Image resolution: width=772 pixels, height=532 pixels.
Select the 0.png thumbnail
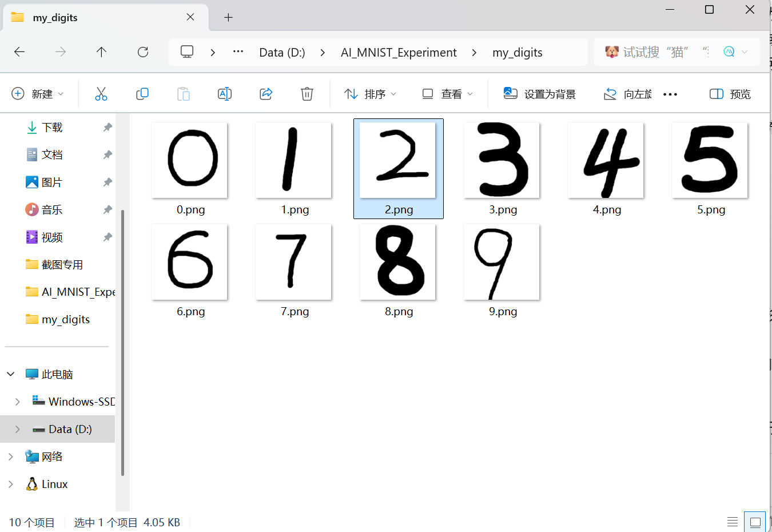pos(190,160)
